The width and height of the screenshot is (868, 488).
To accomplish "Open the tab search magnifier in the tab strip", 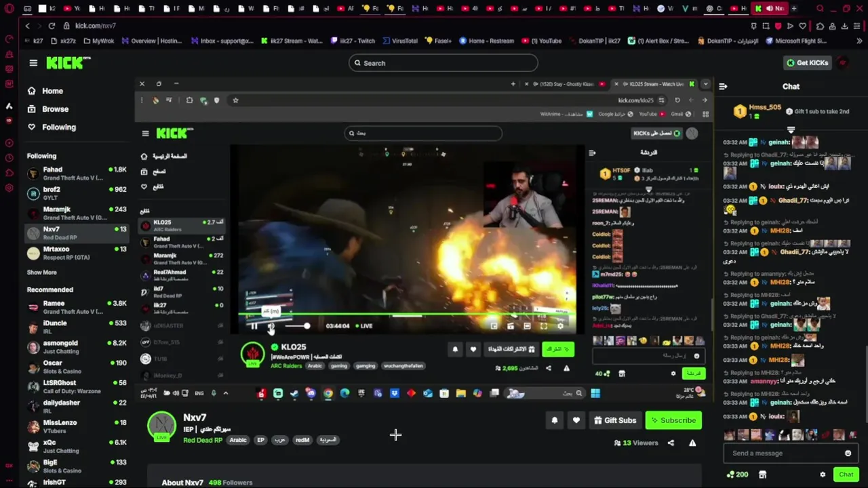I will 820,9.
